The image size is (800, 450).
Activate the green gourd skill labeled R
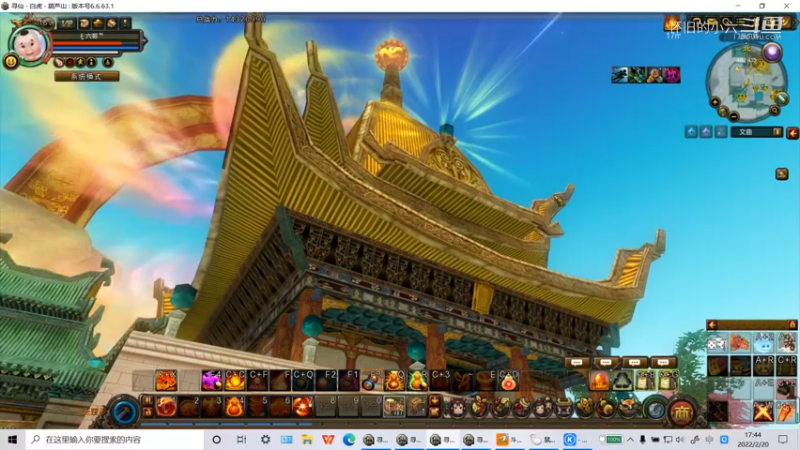(417, 381)
